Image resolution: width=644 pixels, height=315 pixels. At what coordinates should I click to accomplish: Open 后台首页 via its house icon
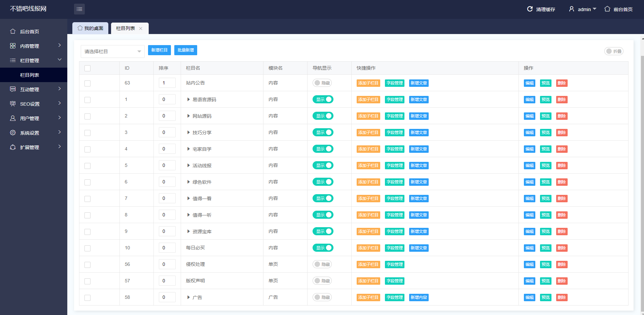pos(13,31)
